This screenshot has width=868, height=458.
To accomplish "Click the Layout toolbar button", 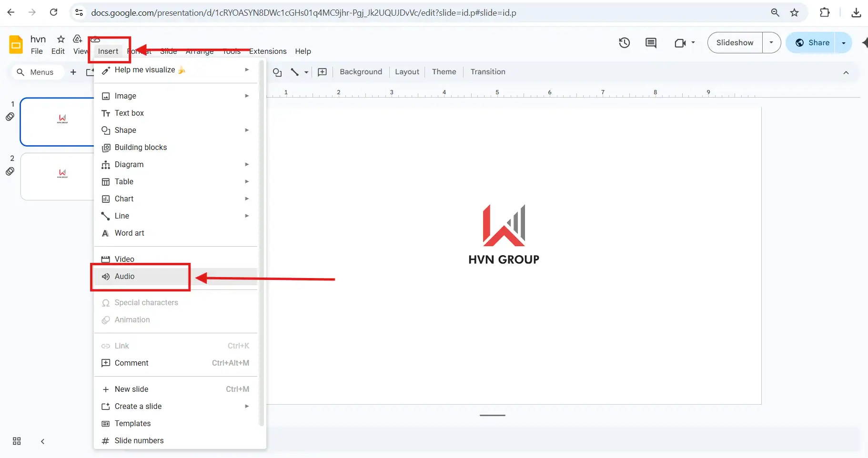I will click(x=407, y=72).
